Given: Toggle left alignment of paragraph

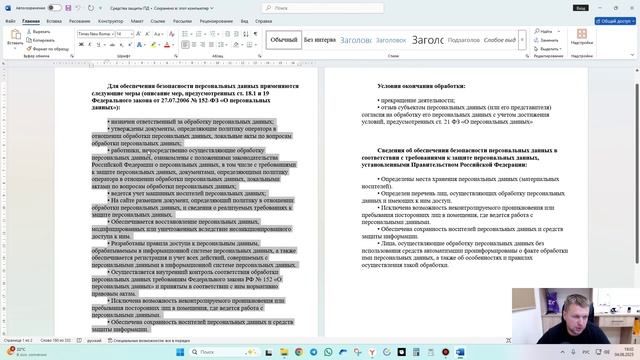Looking at the screenshot, I should (185, 45).
